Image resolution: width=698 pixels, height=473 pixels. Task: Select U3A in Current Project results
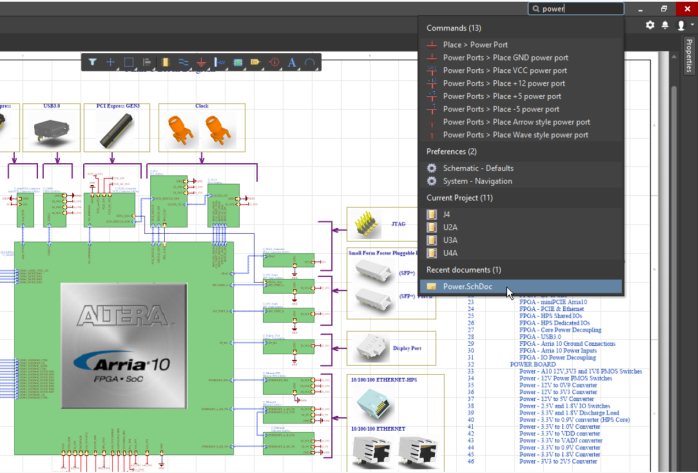click(x=520, y=240)
